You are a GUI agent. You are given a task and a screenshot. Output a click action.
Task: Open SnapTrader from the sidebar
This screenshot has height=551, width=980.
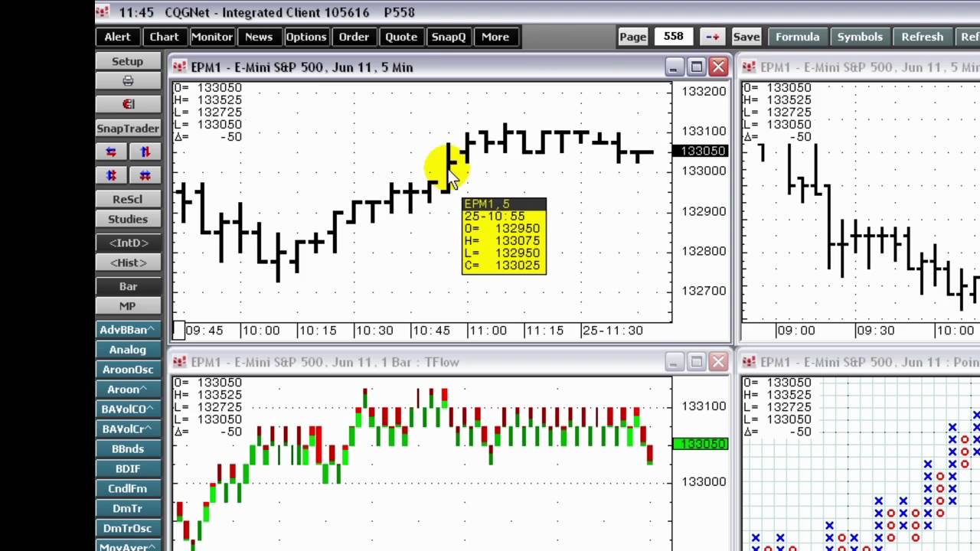[128, 129]
